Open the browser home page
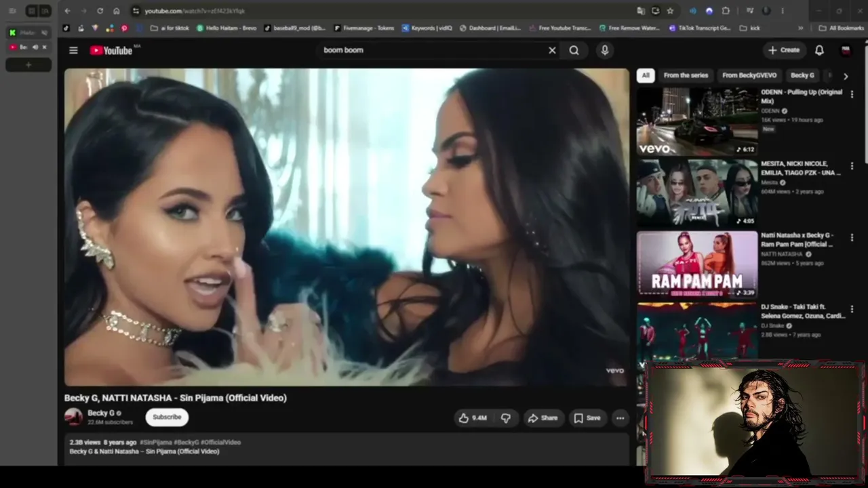The width and height of the screenshot is (868, 488). point(117,11)
